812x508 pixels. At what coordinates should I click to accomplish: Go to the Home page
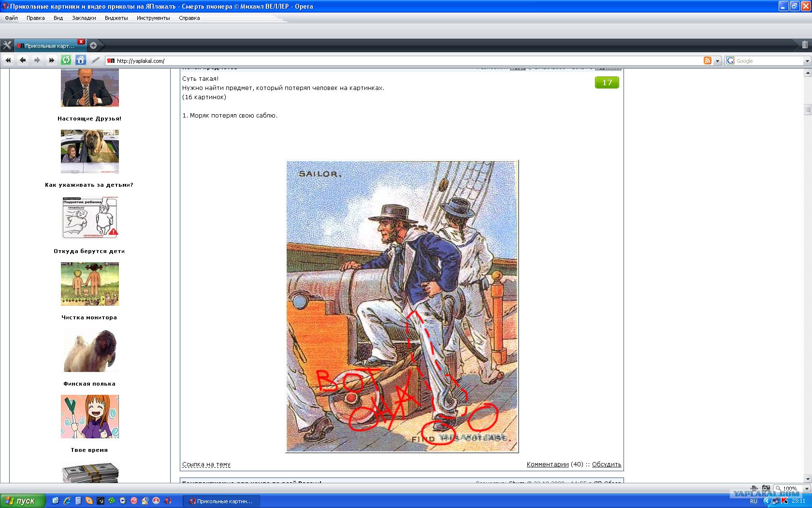coord(81,60)
